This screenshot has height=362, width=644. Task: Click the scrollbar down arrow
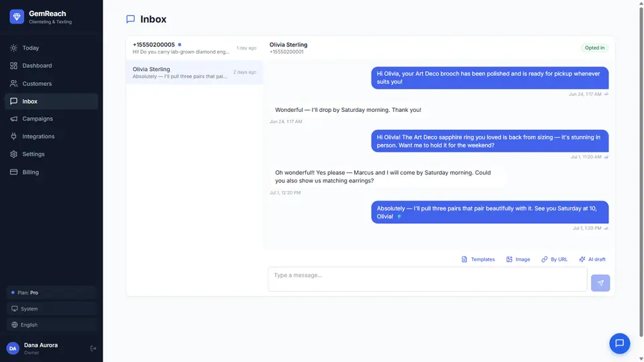click(x=641, y=359)
